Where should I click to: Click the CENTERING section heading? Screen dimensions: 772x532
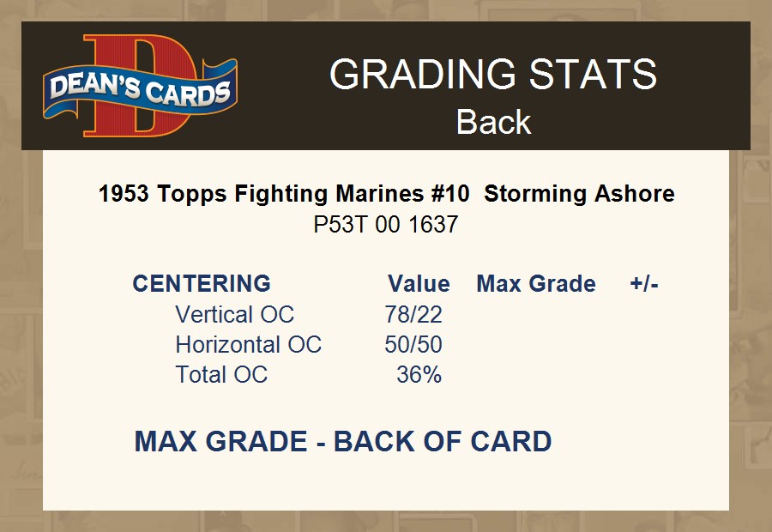coord(202,284)
